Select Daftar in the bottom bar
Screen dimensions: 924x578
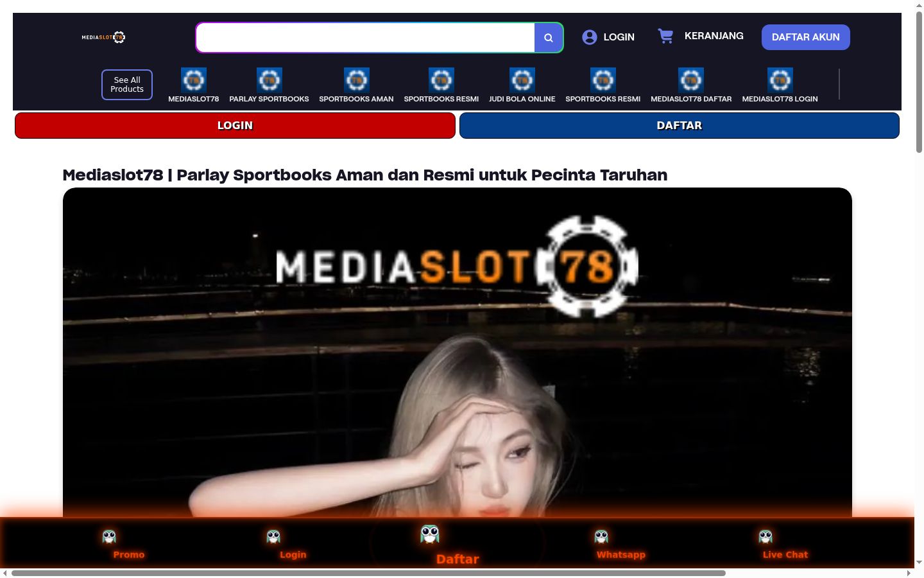(x=458, y=545)
